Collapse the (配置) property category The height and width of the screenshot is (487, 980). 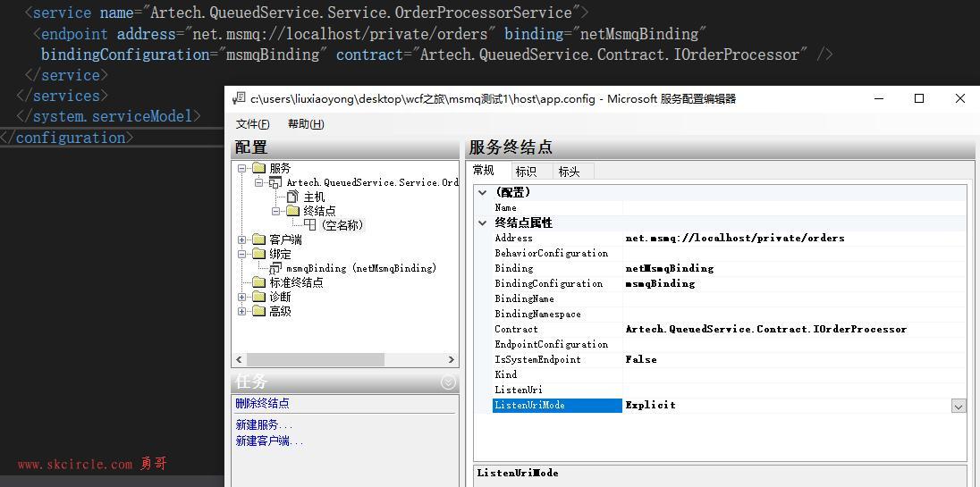[x=483, y=192]
